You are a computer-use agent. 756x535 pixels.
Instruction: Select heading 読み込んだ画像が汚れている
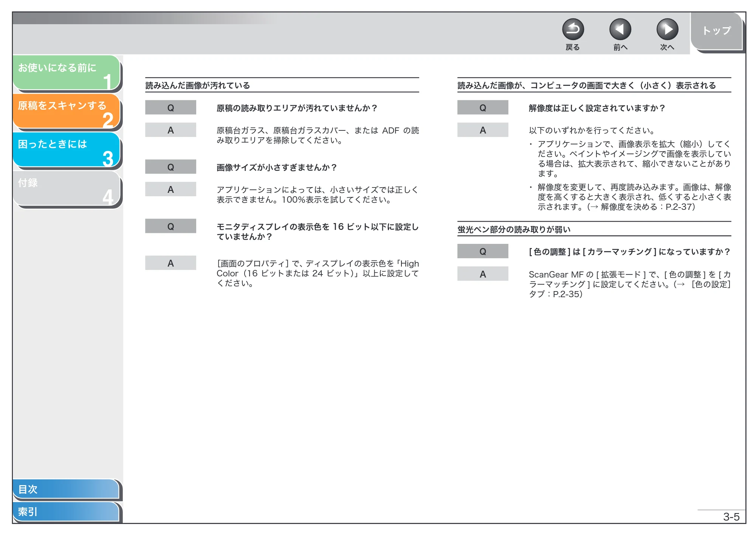[198, 85]
